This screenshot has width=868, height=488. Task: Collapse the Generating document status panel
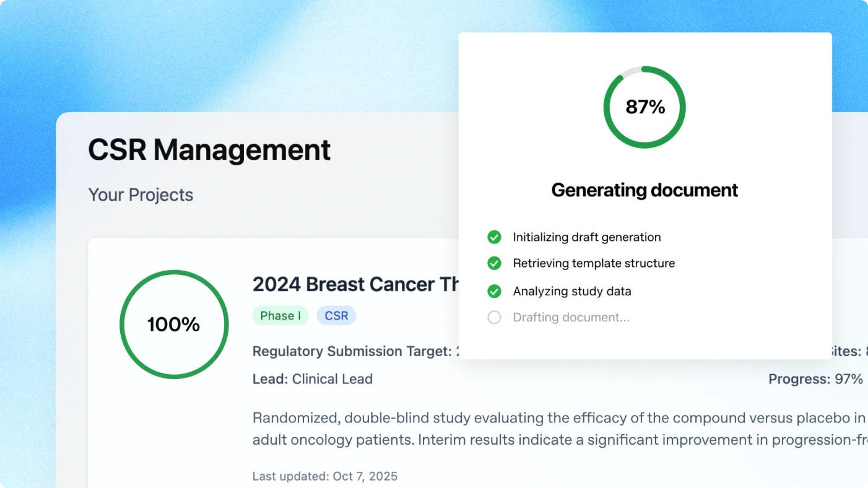644,190
